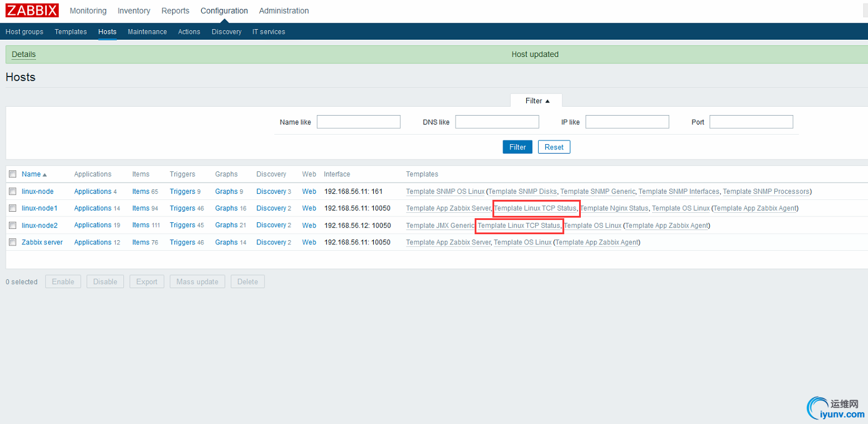Open Template SNMP Processors link
The image size is (868, 424).
766,192
